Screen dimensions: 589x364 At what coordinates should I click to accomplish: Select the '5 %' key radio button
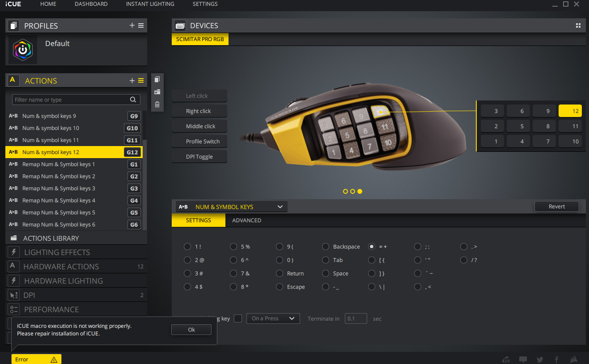click(233, 247)
